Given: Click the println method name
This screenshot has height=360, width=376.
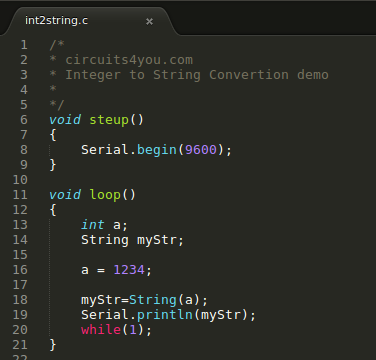Looking at the screenshot, I should (165, 315).
